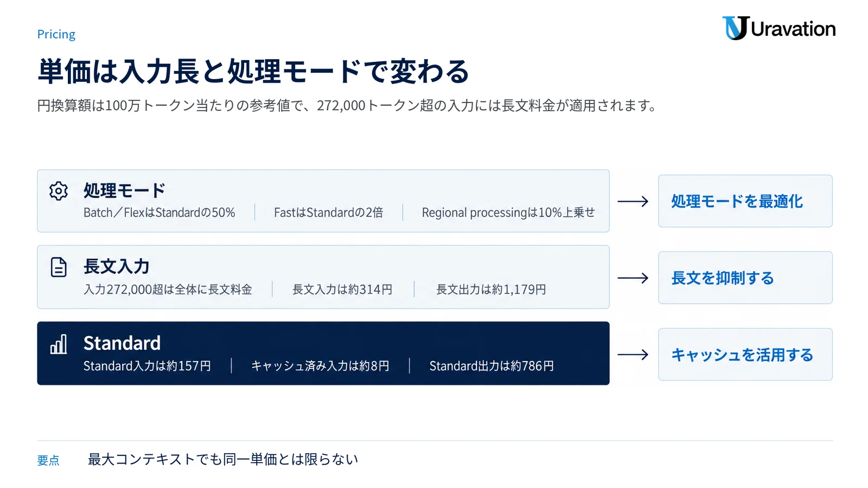The width and height of the screenshot is (868, 488).
Task: Click the Pricing label
Action: coord(56,34)
